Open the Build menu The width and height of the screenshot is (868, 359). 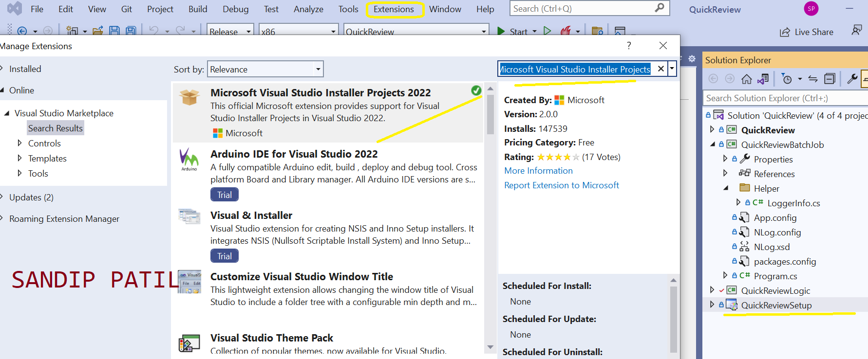198,9
